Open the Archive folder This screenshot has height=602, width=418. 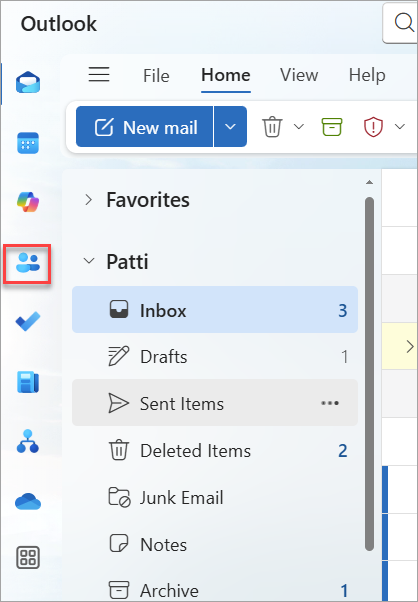pos(215,589)
